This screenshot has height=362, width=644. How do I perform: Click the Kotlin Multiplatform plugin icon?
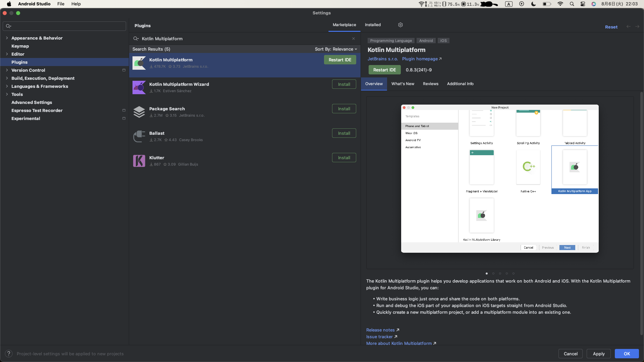pyautogui.click(x=139, y=63)
